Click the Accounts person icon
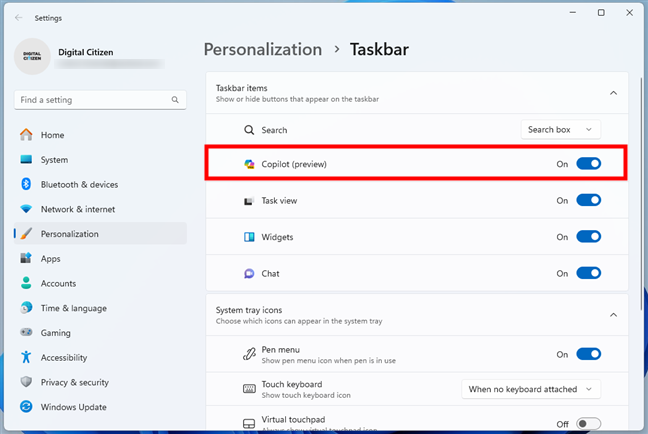648x434 pixels. (26, 283)
